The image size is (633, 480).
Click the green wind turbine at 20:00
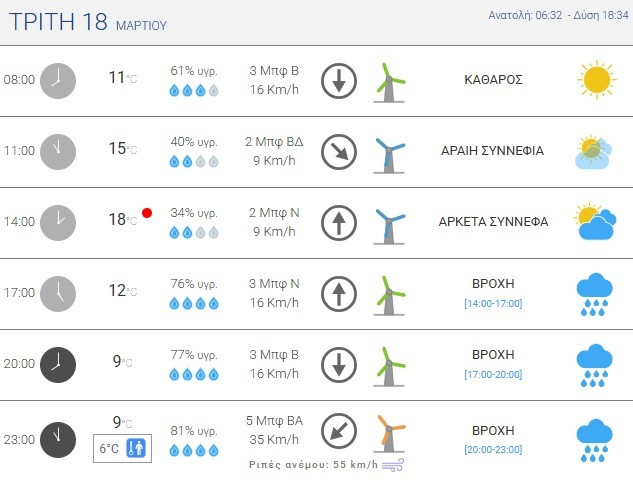coord(389,363)
